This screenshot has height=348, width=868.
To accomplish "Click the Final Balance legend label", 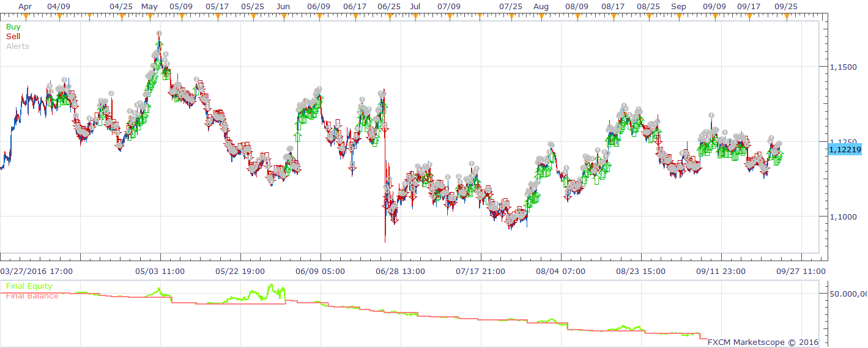I will pos(32,296).
